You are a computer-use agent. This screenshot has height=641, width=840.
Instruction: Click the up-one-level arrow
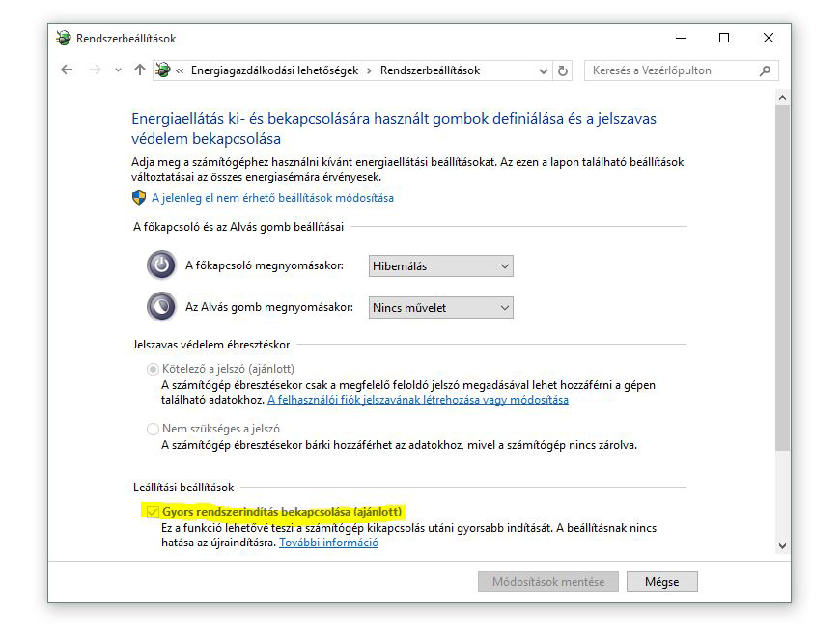pos(140,70)
